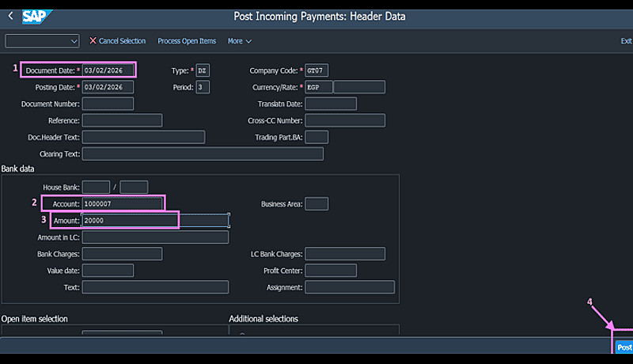Viewport: 633px width, 364px height.
Task: Click the Reference field
Action: 123,120
